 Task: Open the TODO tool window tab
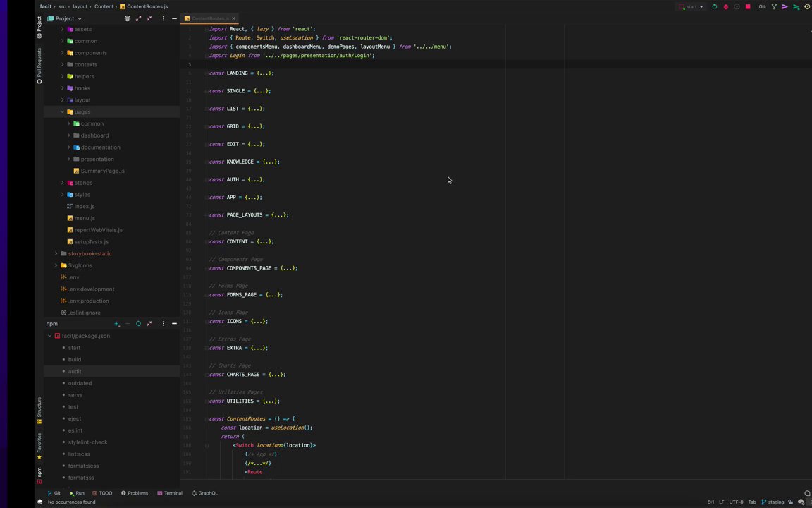click(x=102, y=493)
